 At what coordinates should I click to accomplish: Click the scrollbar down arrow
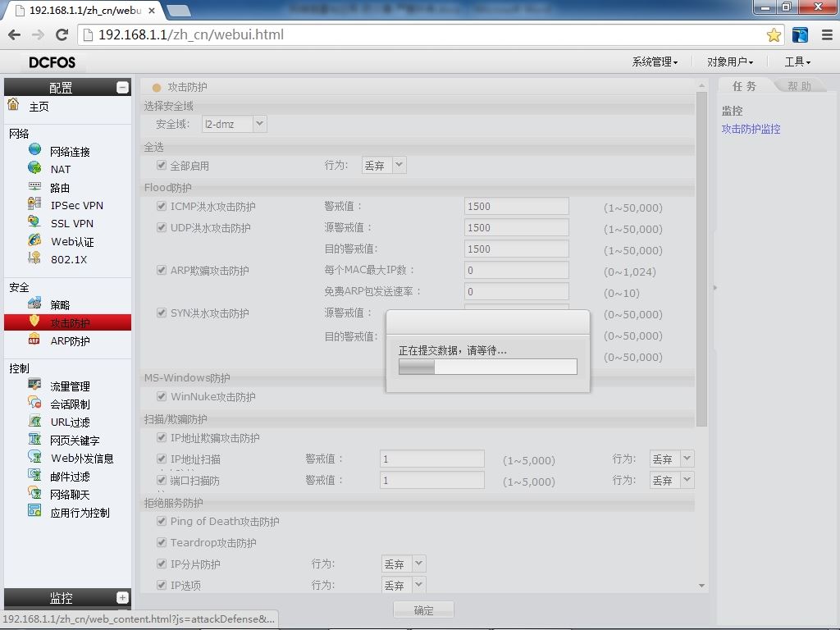702,586
